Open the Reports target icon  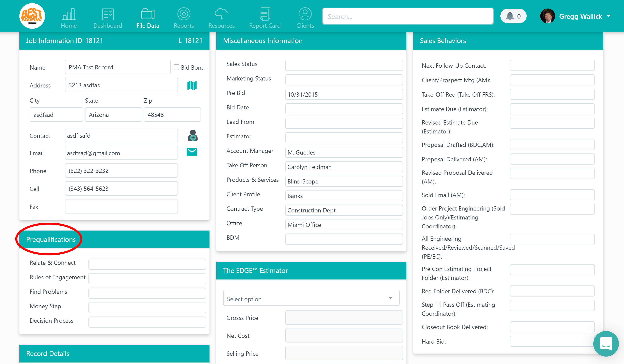coord(184,14)
